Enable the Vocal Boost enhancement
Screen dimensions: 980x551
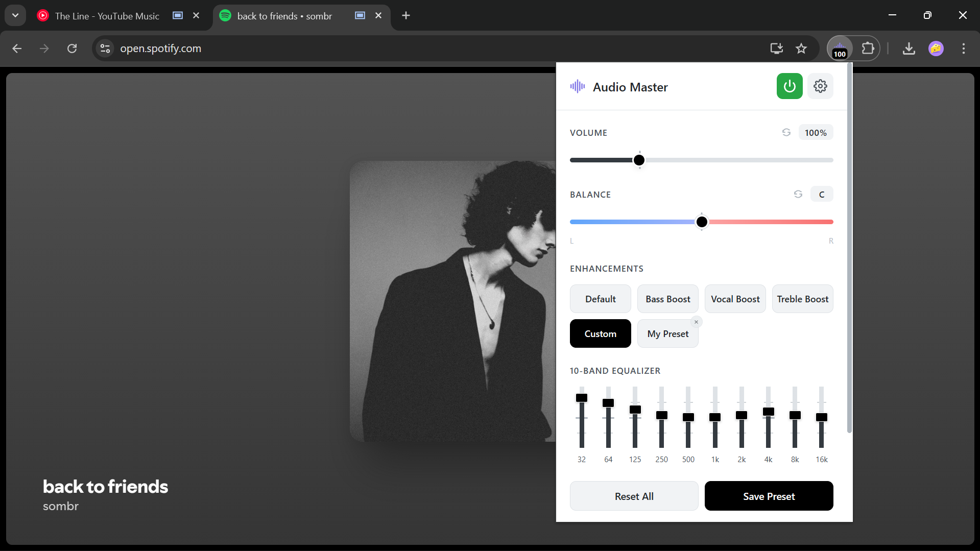(735, 299)
